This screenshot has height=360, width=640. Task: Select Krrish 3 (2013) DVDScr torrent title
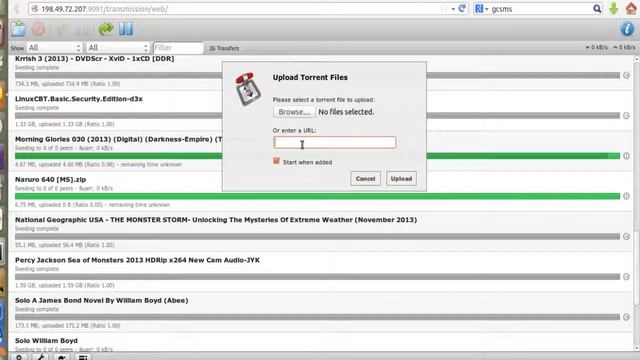click(95, 59)
